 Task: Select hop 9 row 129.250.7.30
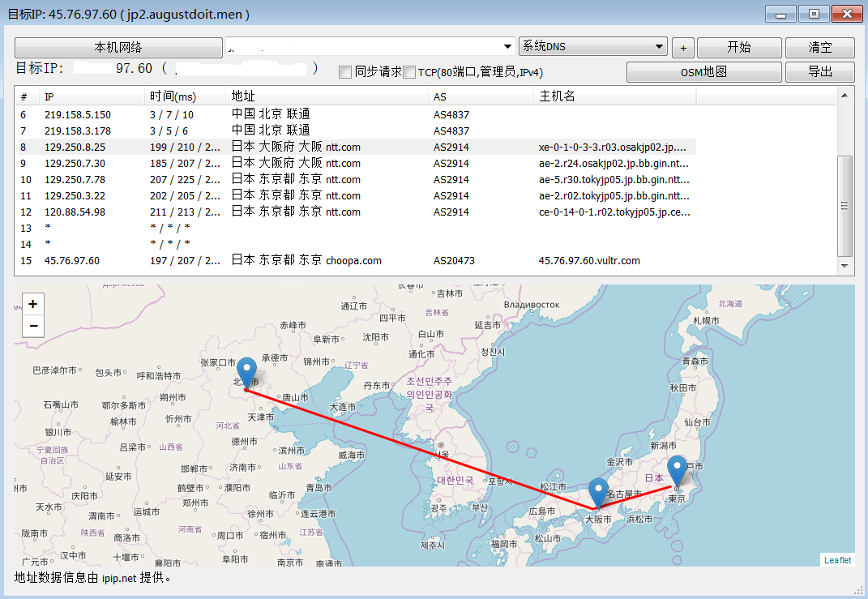tap(356, 163)
